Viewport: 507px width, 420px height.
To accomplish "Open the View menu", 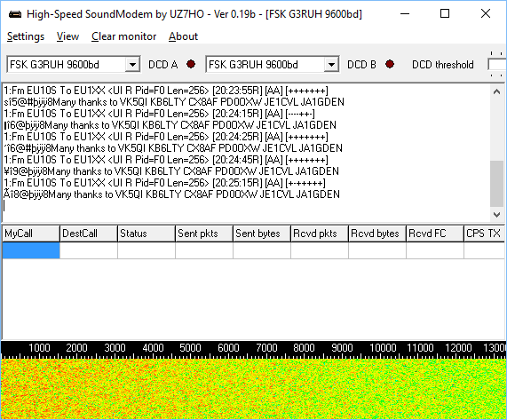I will (x=67, y=36).
